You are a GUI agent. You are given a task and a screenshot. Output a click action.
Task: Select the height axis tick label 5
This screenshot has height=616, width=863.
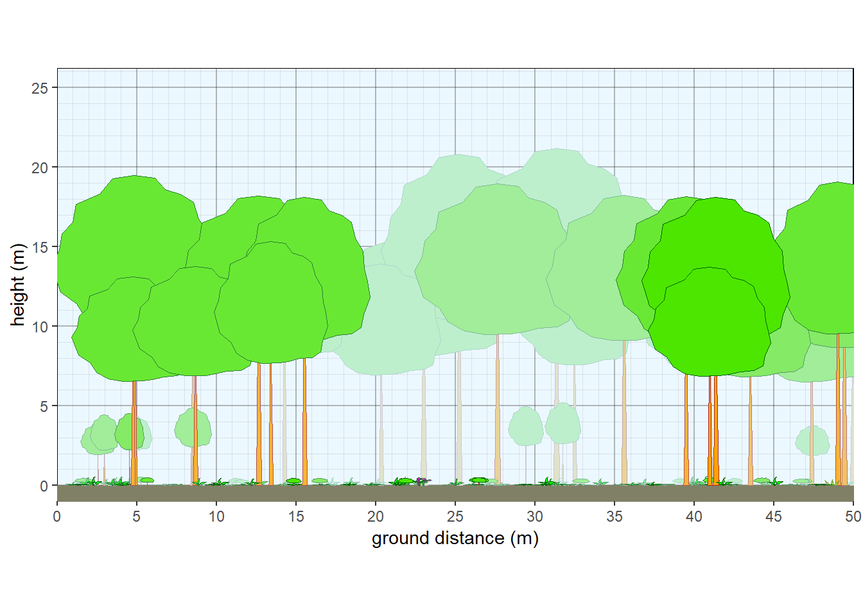44,406
